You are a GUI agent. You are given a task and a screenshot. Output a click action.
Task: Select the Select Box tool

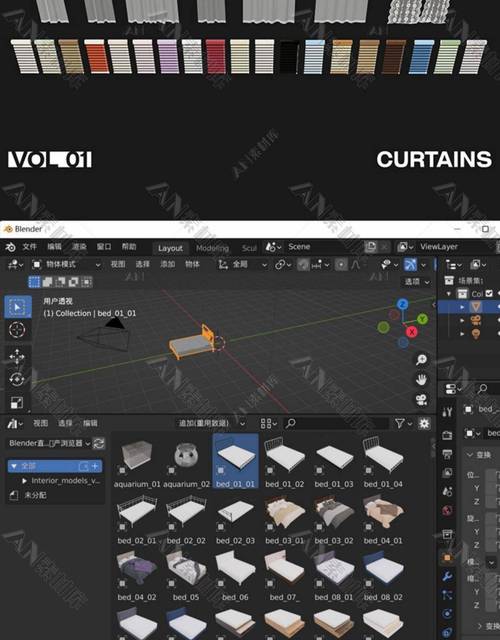[x=17, y=307]
